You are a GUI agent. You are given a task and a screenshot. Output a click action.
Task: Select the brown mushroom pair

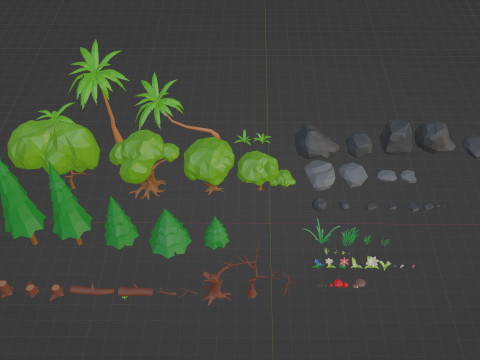click(x=359, y=284)
